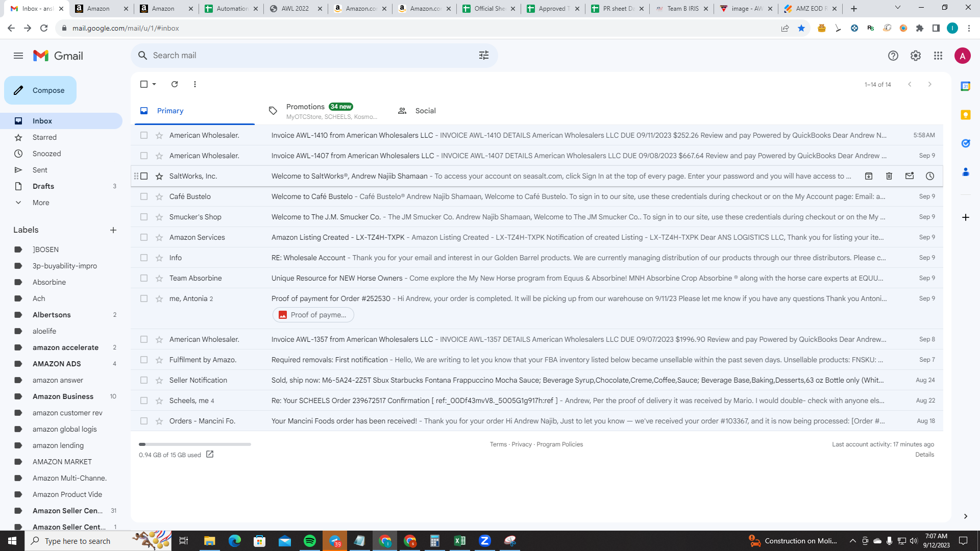
Task: Tick checkbox for Amazon Services email
Action: [144, 237]
